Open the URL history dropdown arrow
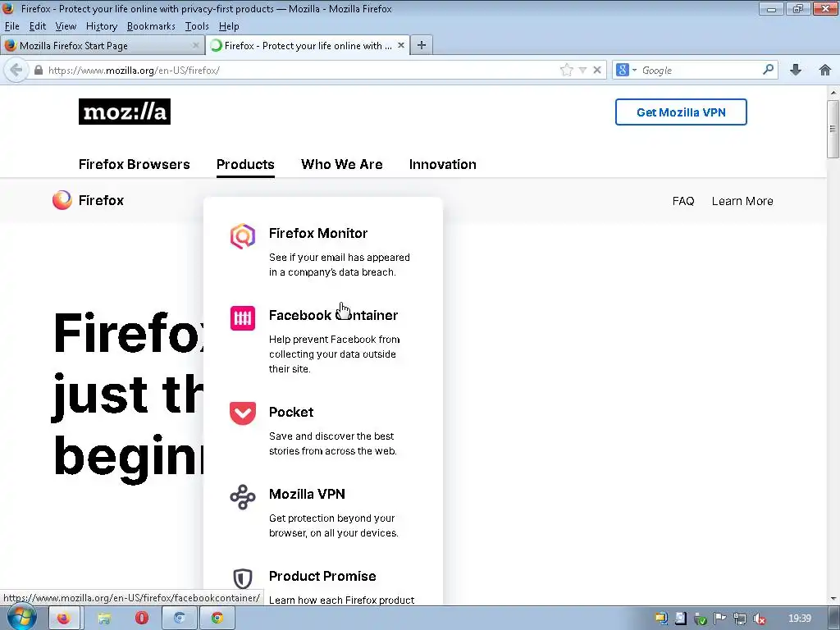Screen dimensions: 840x630 tap(583, 71)
